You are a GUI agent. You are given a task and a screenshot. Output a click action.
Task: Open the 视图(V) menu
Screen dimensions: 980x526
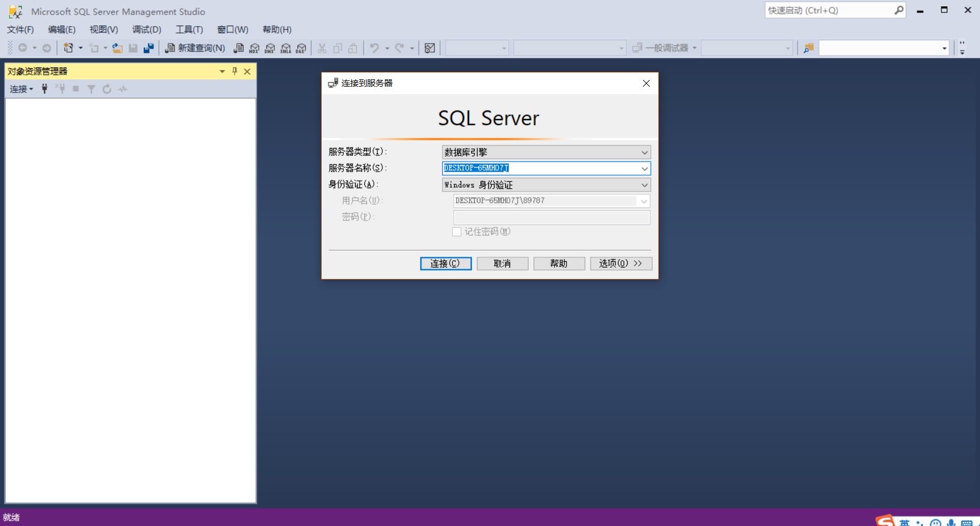point(103,29)
